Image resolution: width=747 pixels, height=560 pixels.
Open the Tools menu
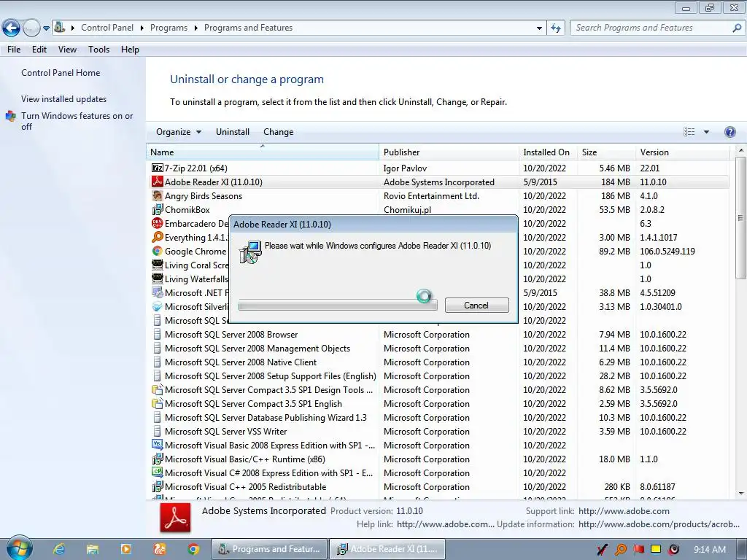(x=98, y=50)
